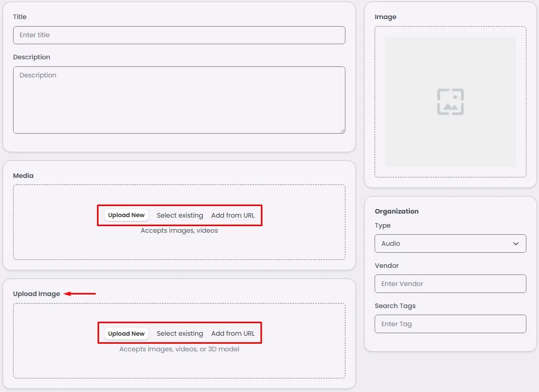Switch to Select existing under Upload Image
The width and height of the screenshot is (539, 392).
coord(180,334)
